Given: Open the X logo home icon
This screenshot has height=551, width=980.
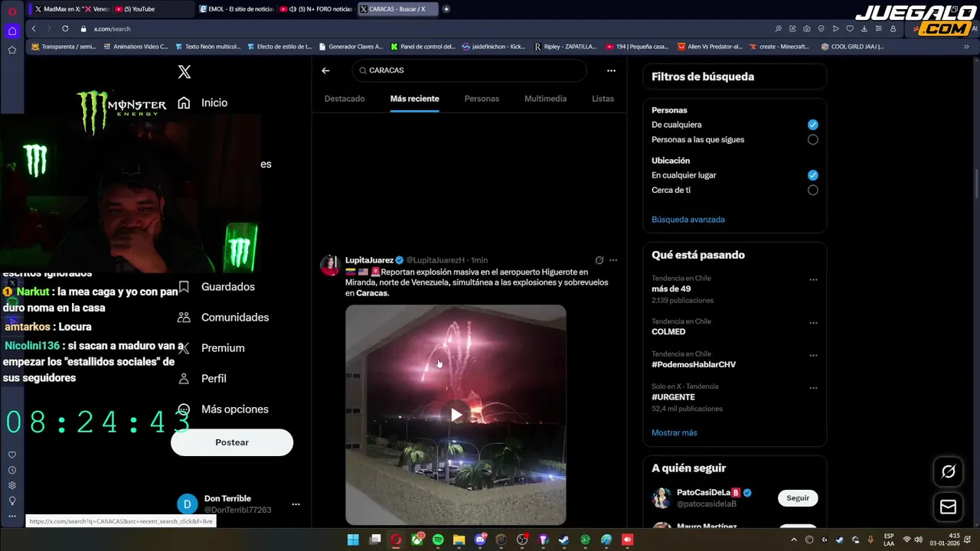Looking at the screenshot, I should pyautogui.click(x=185, y=72).
